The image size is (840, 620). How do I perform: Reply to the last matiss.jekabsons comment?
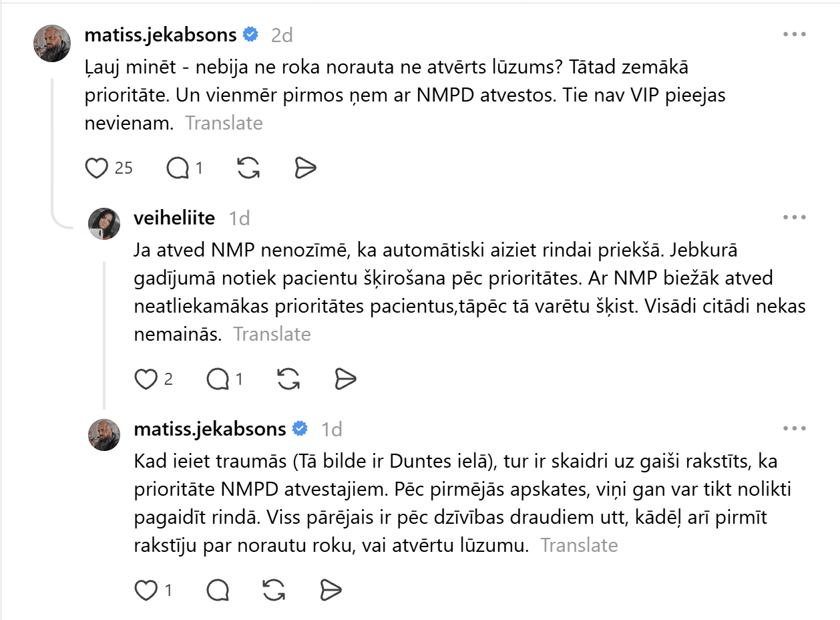pos(218,590)
